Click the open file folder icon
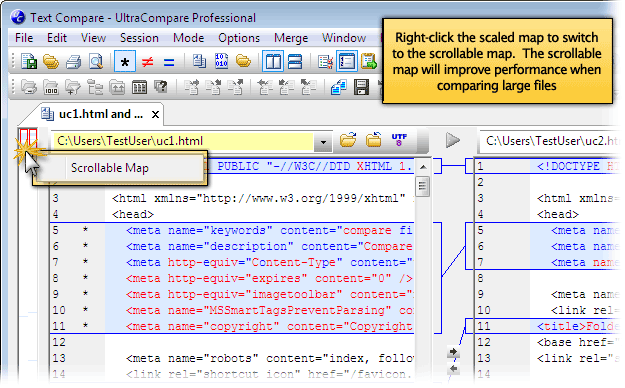This screenshot has height=388, width=625. 348,140
